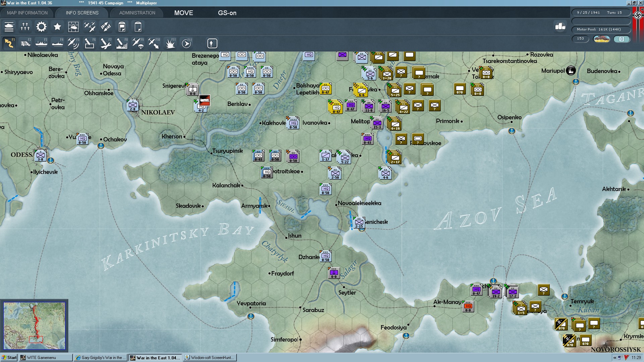The image size is (644, 362).
Task: Select the red train unit near Snigerevka
Action: [x=204, y=100]
